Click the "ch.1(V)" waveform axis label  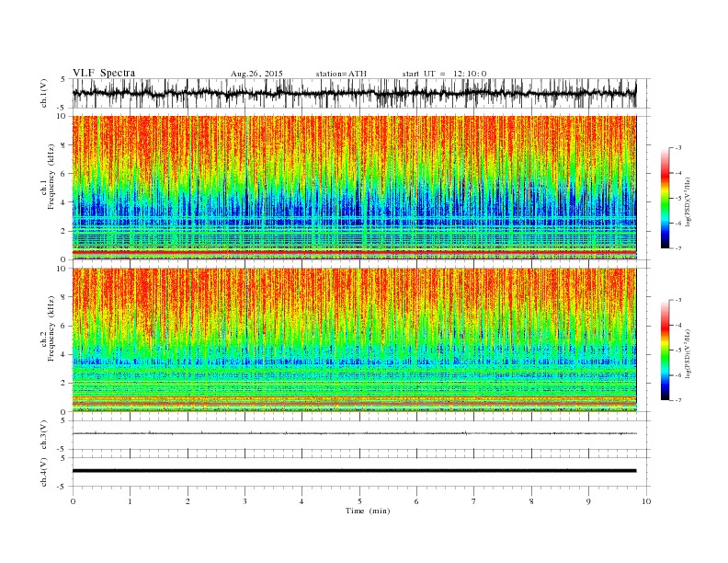pyautogui.click(x=44, y=93)
